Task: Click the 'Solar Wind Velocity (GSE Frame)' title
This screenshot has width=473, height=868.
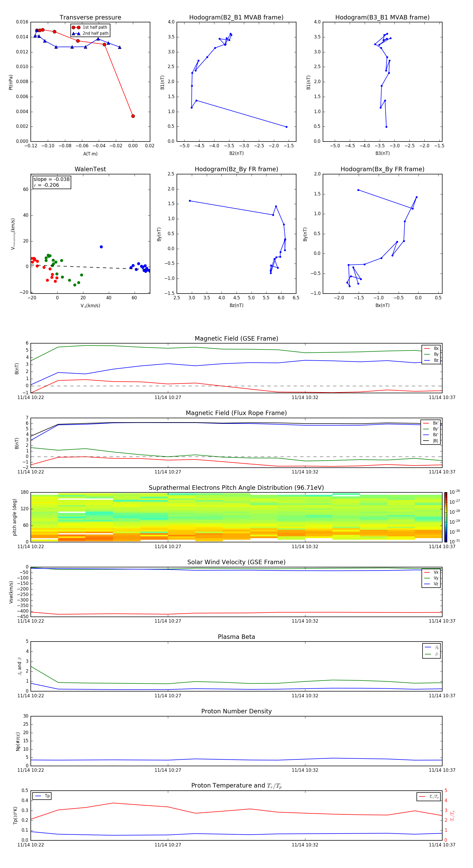Action: tap(236, 562)
